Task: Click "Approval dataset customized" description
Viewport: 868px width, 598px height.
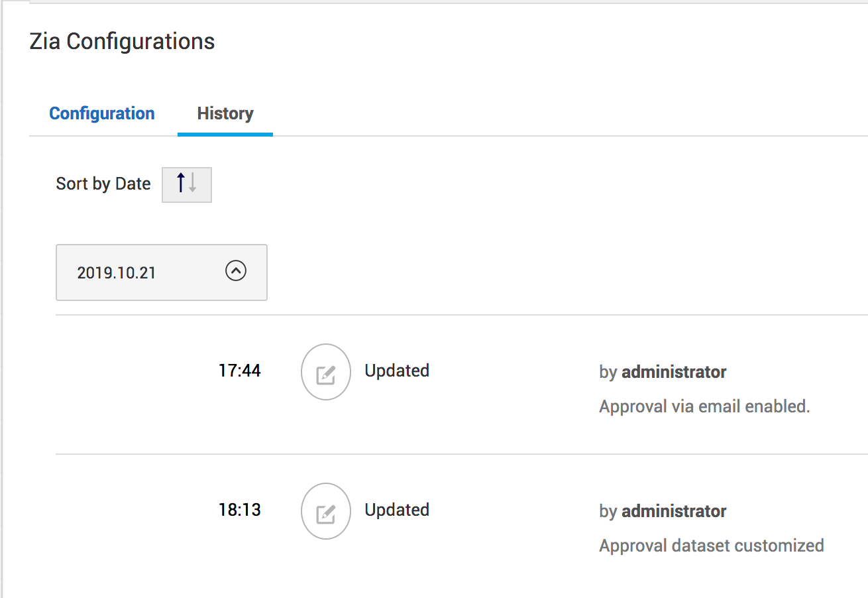Action: pyautogui.click(x=712, y=546)
